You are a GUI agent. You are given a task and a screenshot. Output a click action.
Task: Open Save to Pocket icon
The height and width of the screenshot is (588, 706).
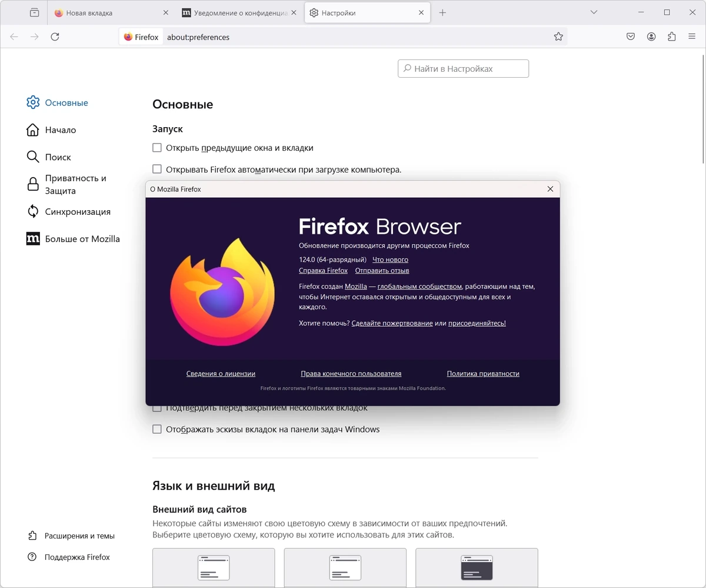631,36
